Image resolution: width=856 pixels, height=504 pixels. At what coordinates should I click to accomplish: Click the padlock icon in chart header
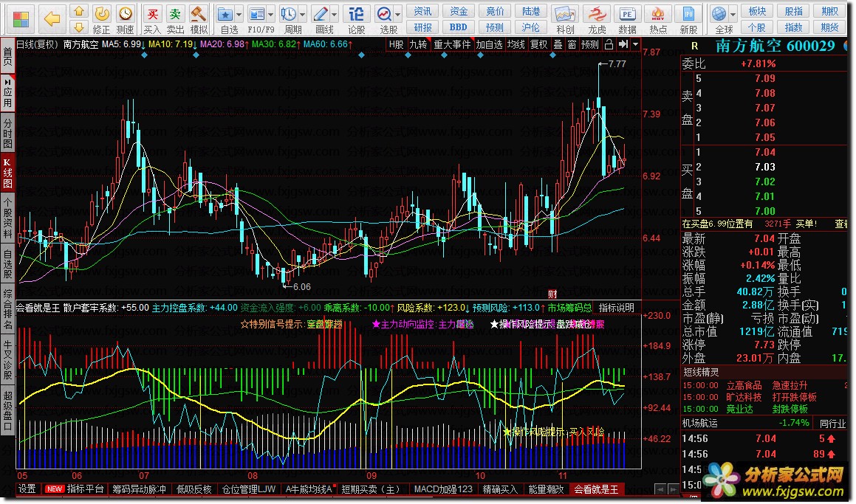(609, 44)
